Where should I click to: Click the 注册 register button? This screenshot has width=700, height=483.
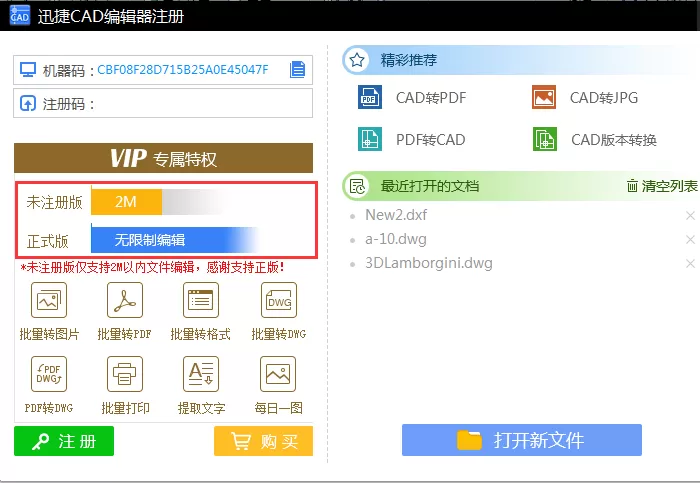click(x=64, y=441)
